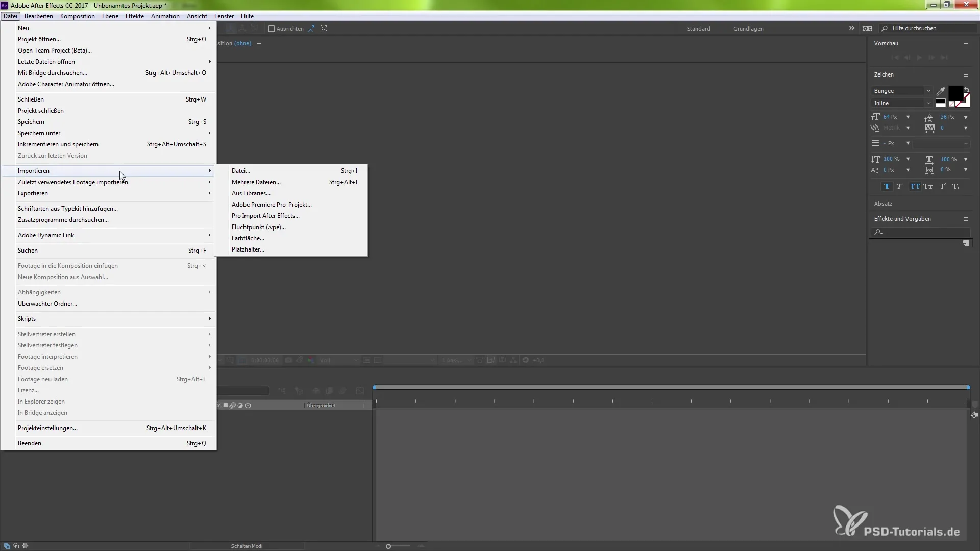
Task: Toggle timeline layer switches pane icon
Action: coord(7,546)
